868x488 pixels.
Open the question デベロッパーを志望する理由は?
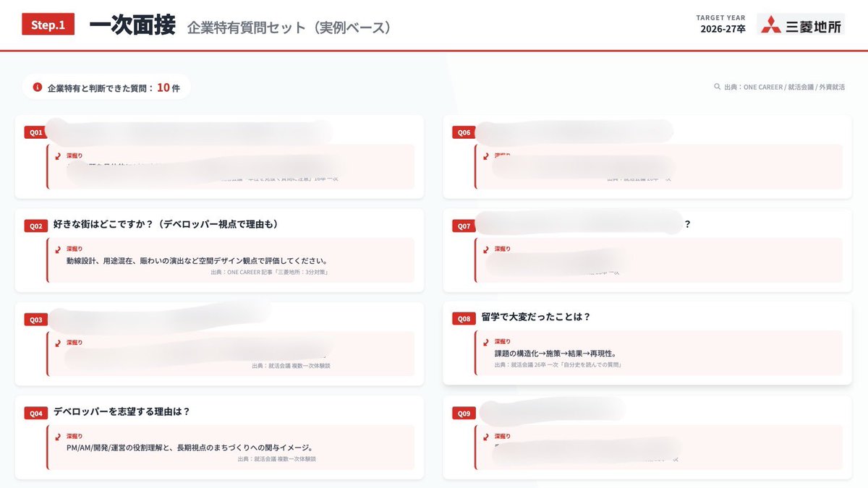122,412
